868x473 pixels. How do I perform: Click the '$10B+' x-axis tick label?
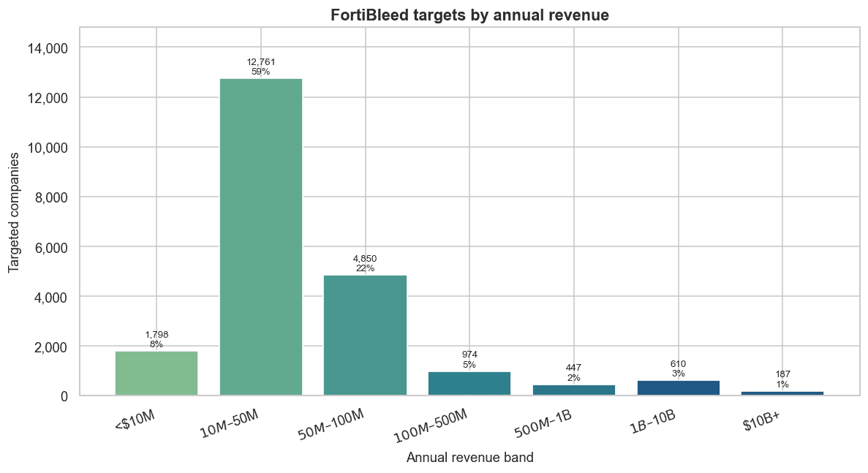762,422
